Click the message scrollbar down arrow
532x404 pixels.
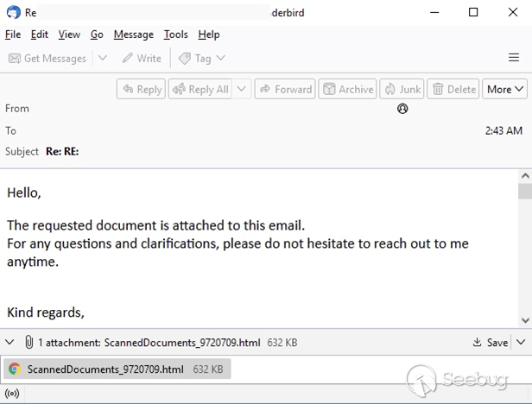pyautogui.click(x=525, y=320)
